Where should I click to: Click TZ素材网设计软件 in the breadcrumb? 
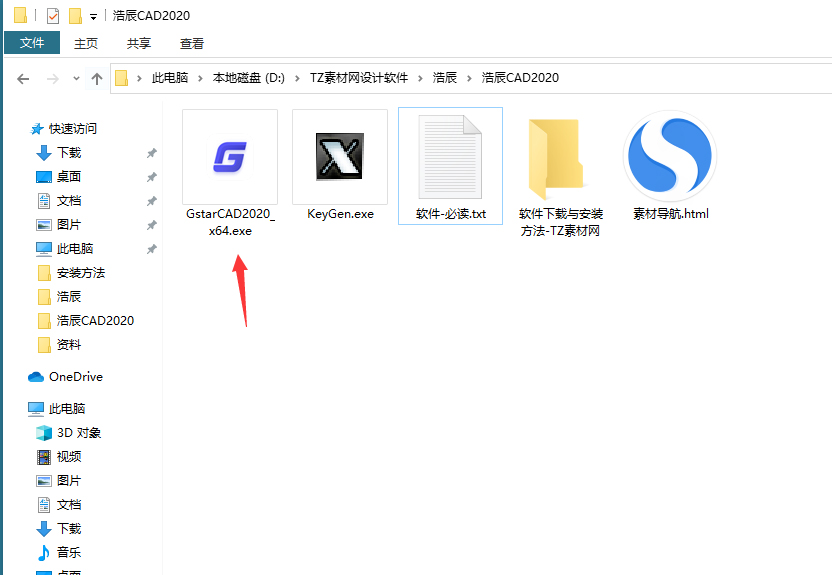tap(359, 78)
